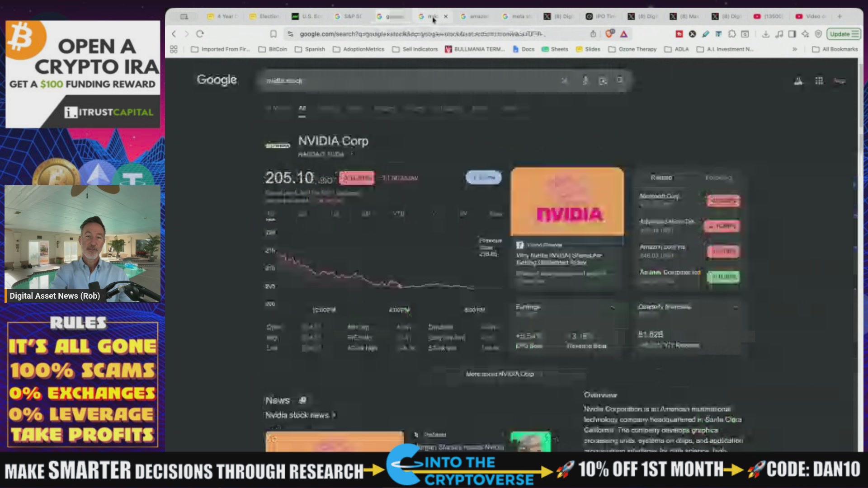
Task: Open the Docs bookmark
Action: tap(524, 49)
